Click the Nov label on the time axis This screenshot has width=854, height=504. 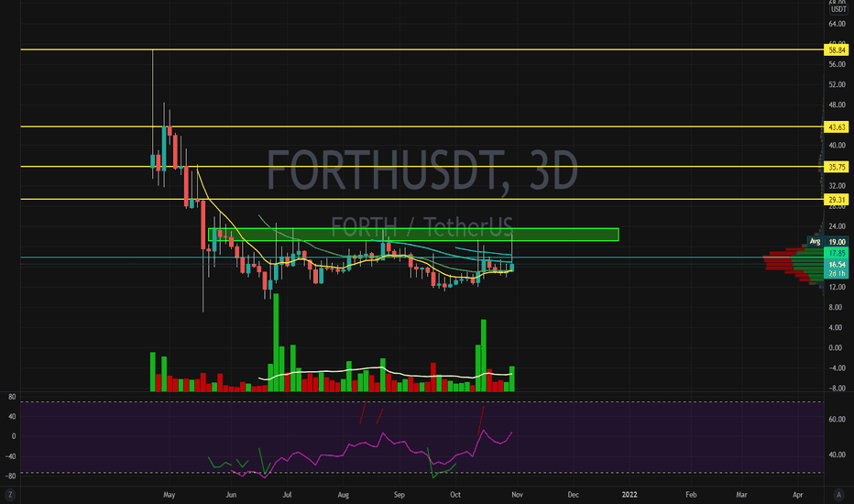point(517,495)
